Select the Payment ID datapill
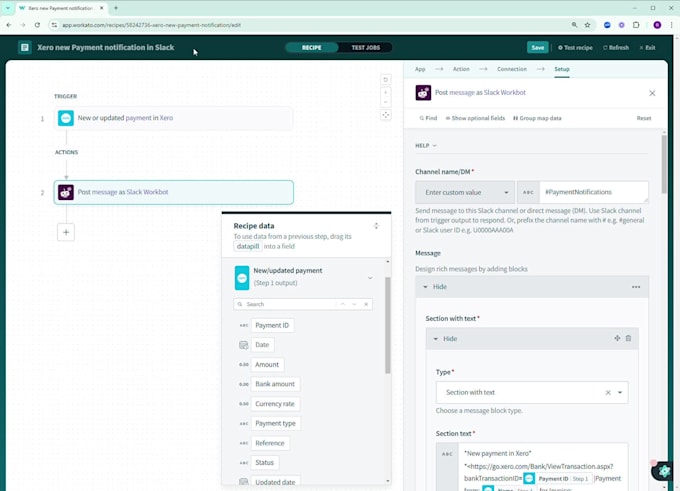The width and height of the screenshot is (680, 491). [272, 325]
